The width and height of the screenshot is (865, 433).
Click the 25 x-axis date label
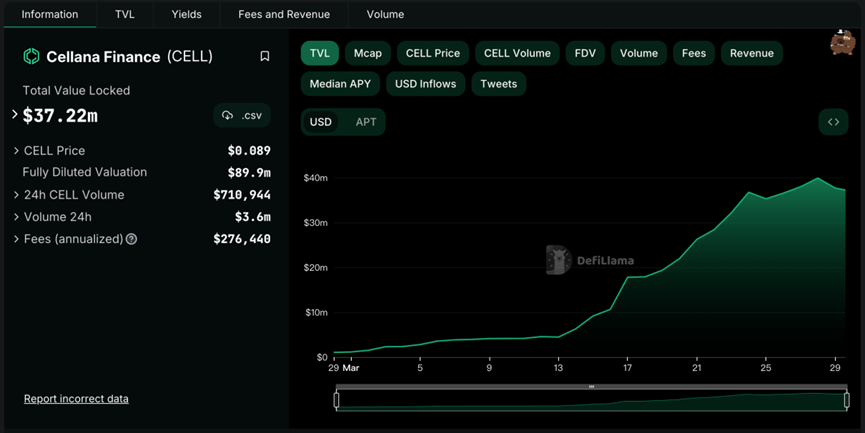pyautogui.click(x=766, y=367)
